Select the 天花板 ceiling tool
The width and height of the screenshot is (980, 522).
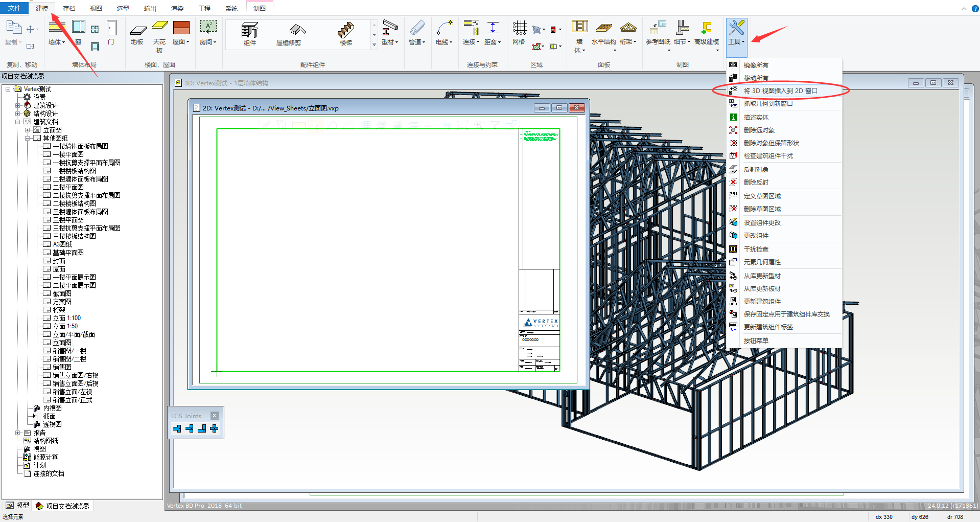click(159, 36)
